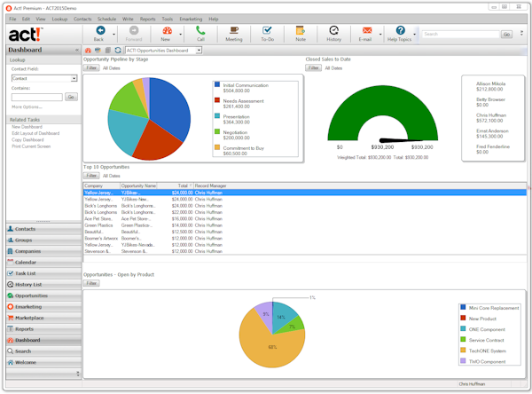Click the blue Initial Communication legend swatch
The image size is (532, 394).
216,86
